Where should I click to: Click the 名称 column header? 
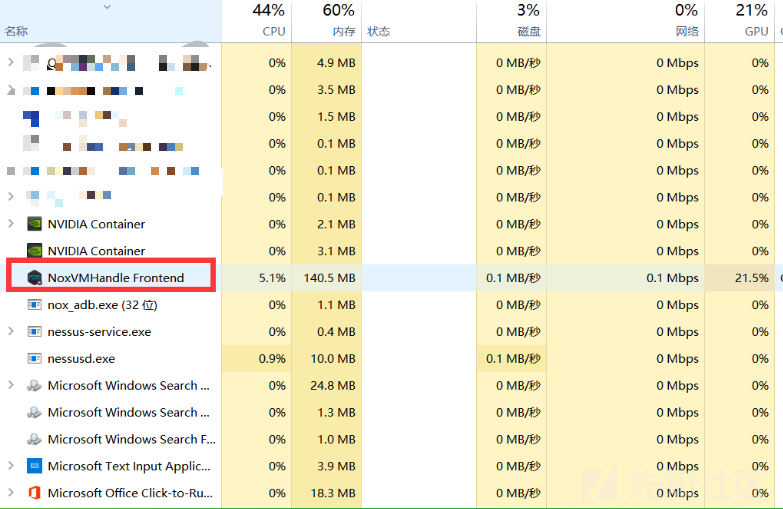[17, 31]
